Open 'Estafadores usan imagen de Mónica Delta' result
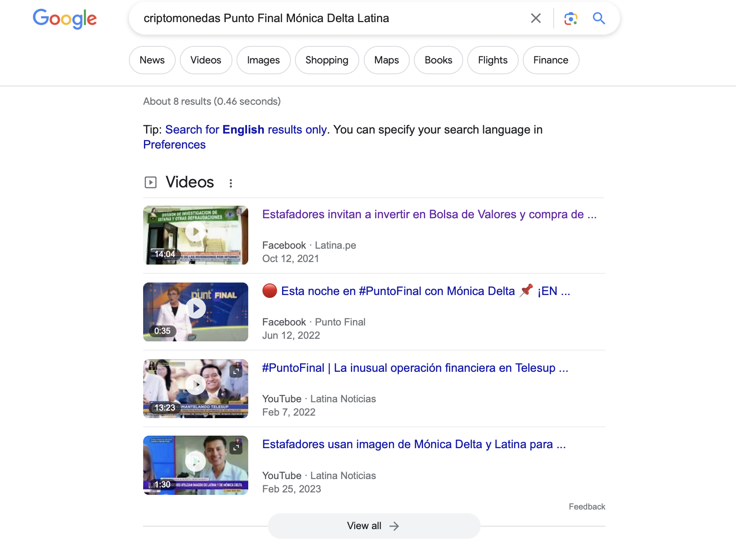Viewport: 736px width, 560px height. [x=414, y=444]
